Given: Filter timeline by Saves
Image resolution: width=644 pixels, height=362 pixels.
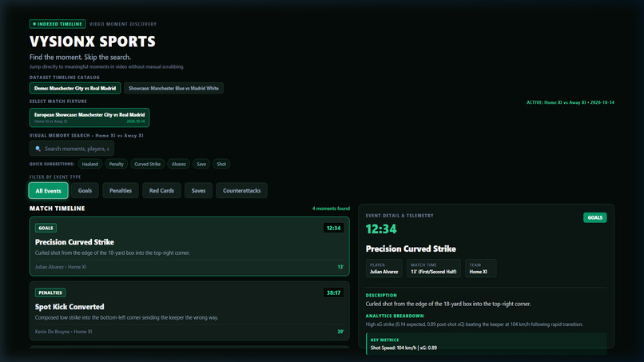Looking at the screenshot, I should click(x=198, y=191).
